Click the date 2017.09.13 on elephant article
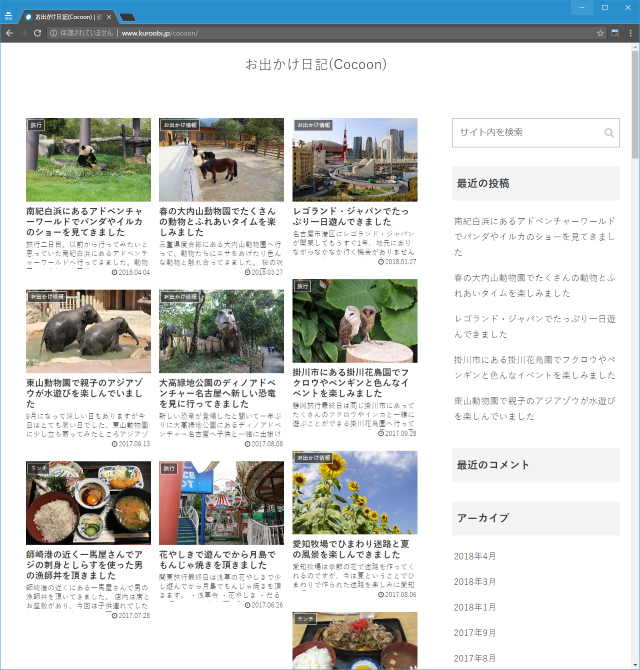Viewport: 640px width, 670px height. click(131, 444)
